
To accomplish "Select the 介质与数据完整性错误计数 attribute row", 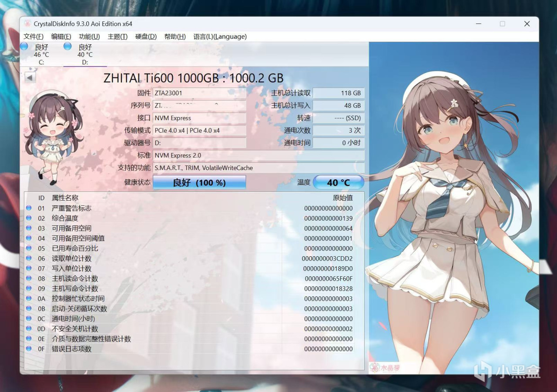I will pos(190,339).
